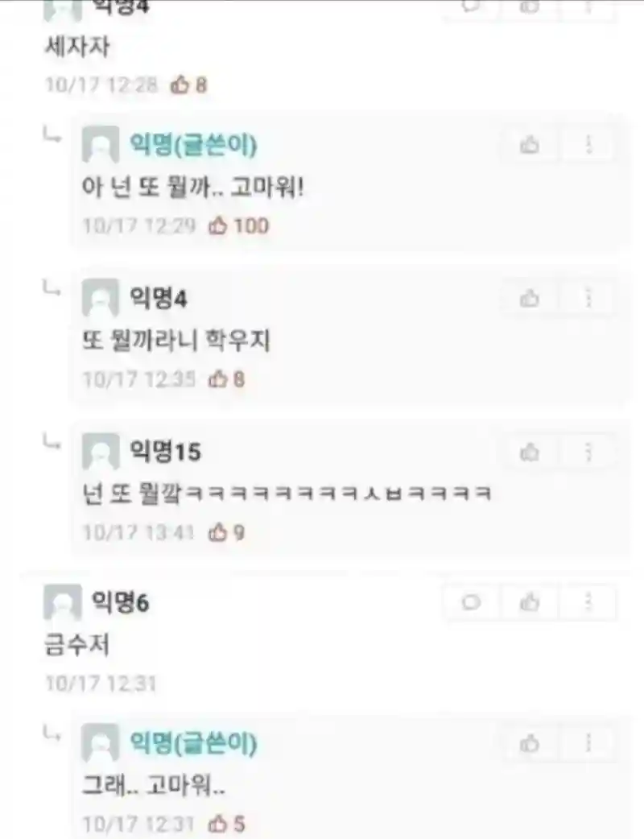The image size is (644, 839).
Task: Like 익명15's reply
Action: point(530,453)
